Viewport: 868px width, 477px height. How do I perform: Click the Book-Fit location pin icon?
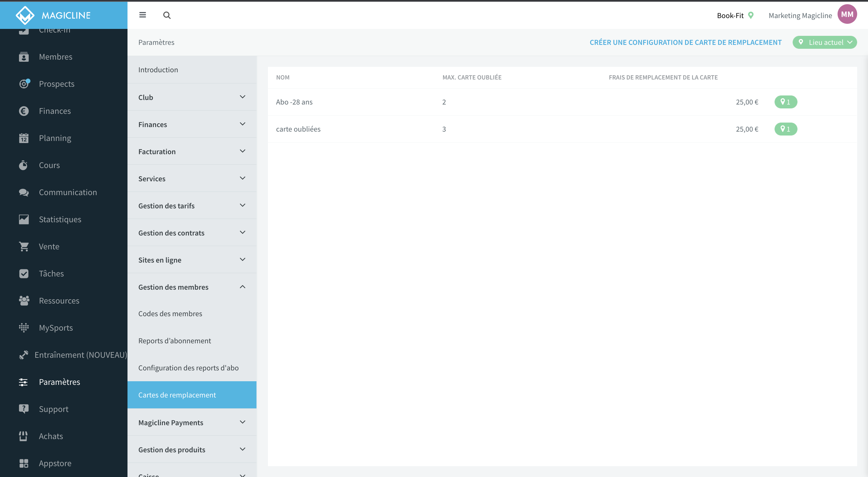[x=751, y=15]
